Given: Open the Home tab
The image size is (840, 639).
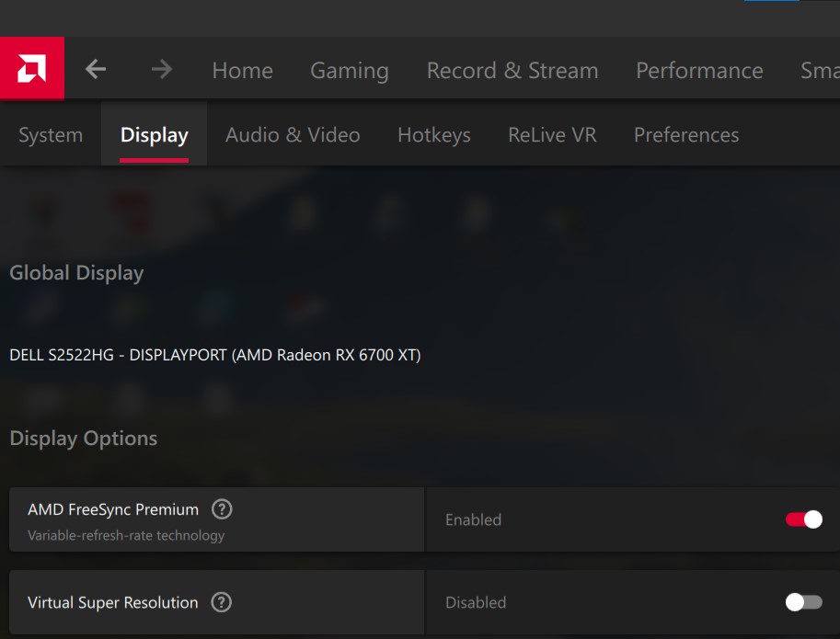Looking at the screenshot, I should point(243,71).
